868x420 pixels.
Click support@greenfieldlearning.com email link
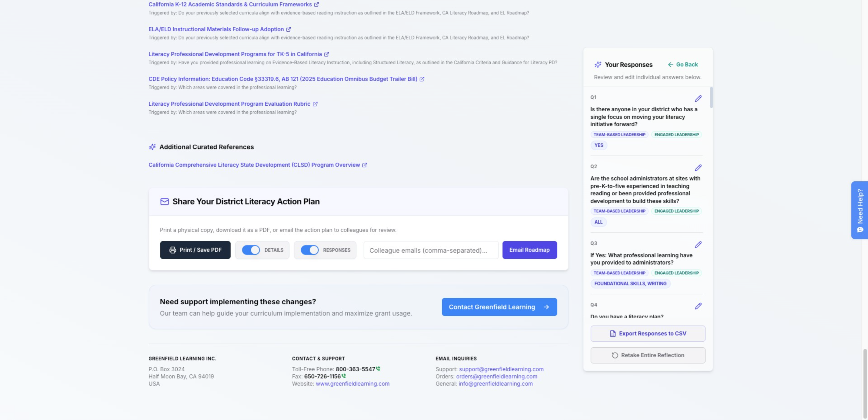(501, 369)
